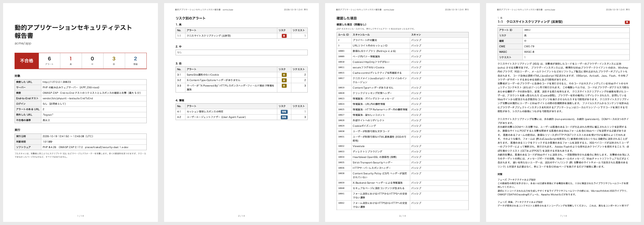
Task: Click the 確認した項目 page heading
Action: tap(346, 18)
